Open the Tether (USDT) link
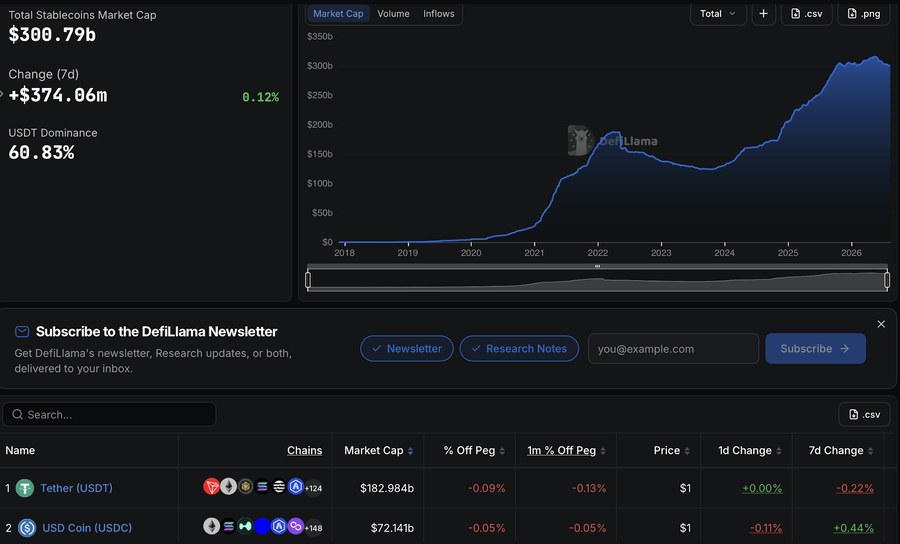 point(76,488)
